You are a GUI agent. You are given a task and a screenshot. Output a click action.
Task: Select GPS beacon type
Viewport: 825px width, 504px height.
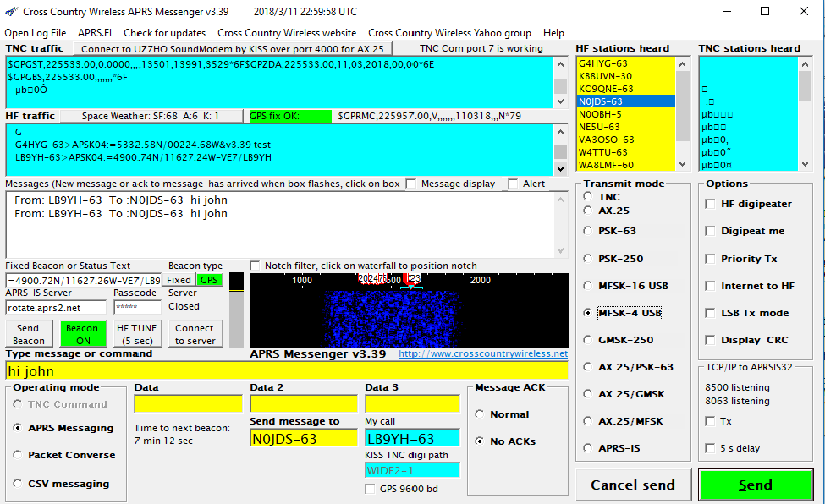coord(209,280)
